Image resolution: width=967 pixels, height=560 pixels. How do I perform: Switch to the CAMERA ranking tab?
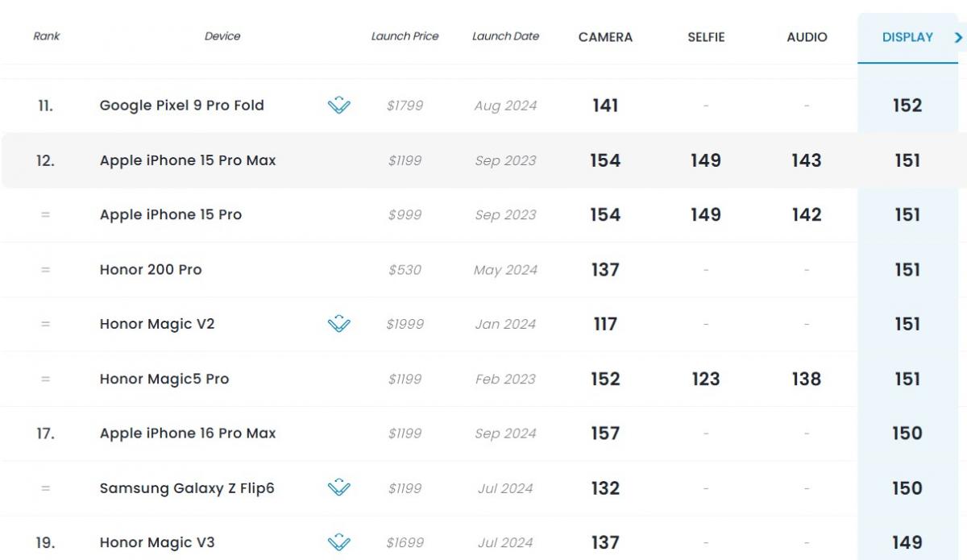click(605, 37)
